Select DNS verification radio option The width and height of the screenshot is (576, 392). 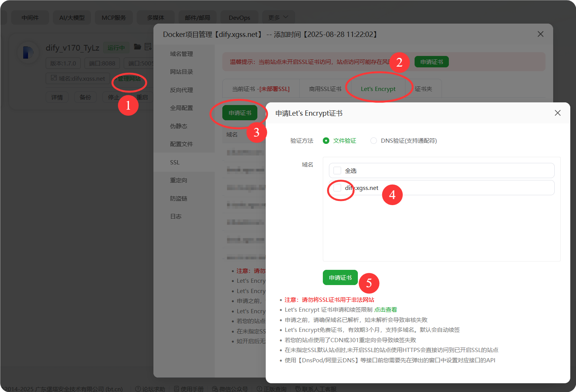(x=373, y=141)
